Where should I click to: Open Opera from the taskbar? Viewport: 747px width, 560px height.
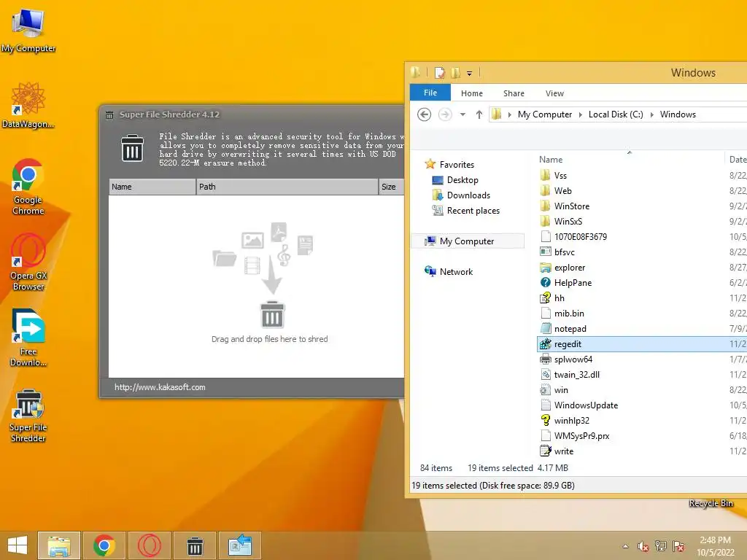tap(150, 545)
